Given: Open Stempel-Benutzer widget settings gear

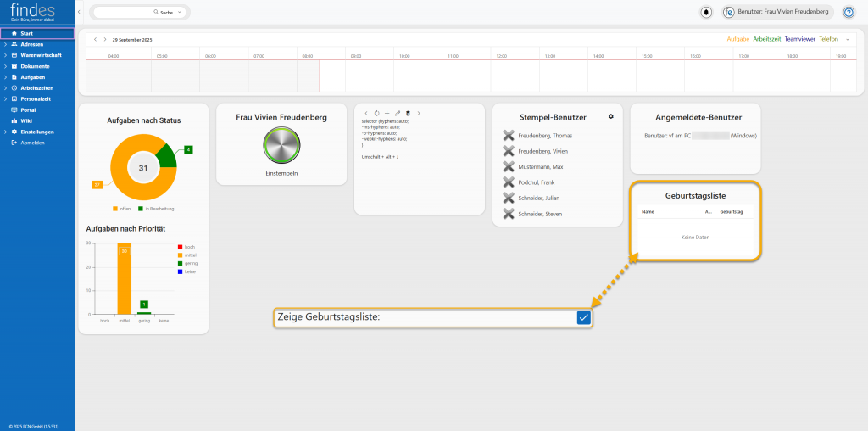Looking at the screenshot, I should point(610,116).
